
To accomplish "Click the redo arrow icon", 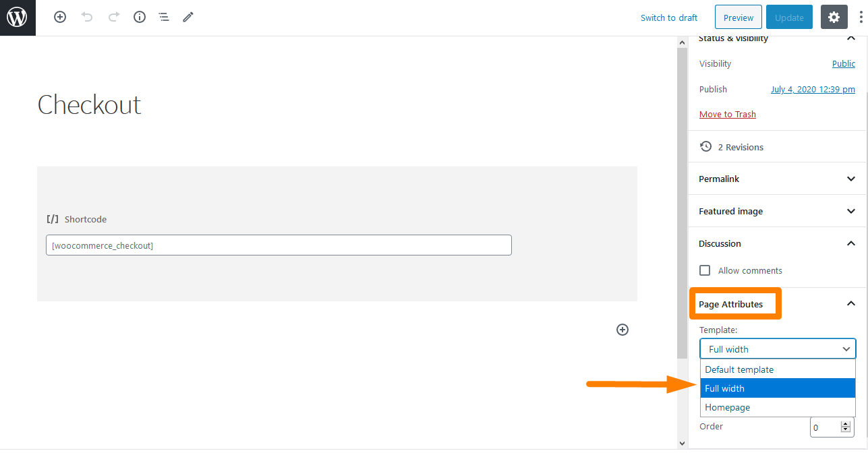I will tap(114, 18).
